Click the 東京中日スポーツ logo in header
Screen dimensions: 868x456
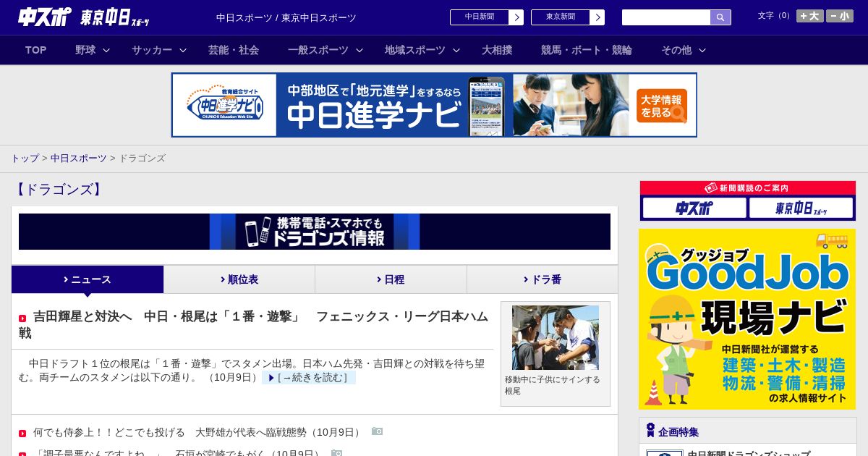pyautogui.click(x=115, y=18)
